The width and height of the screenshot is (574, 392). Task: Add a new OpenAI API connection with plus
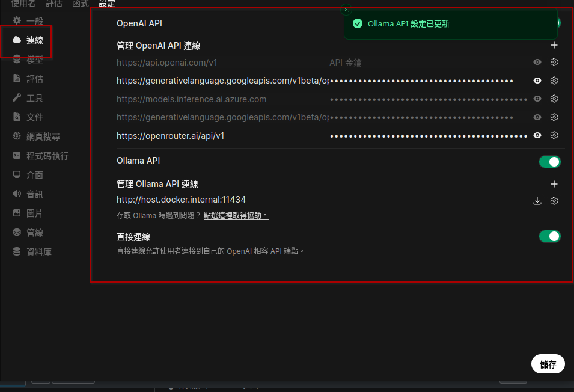tap(554, 45)
